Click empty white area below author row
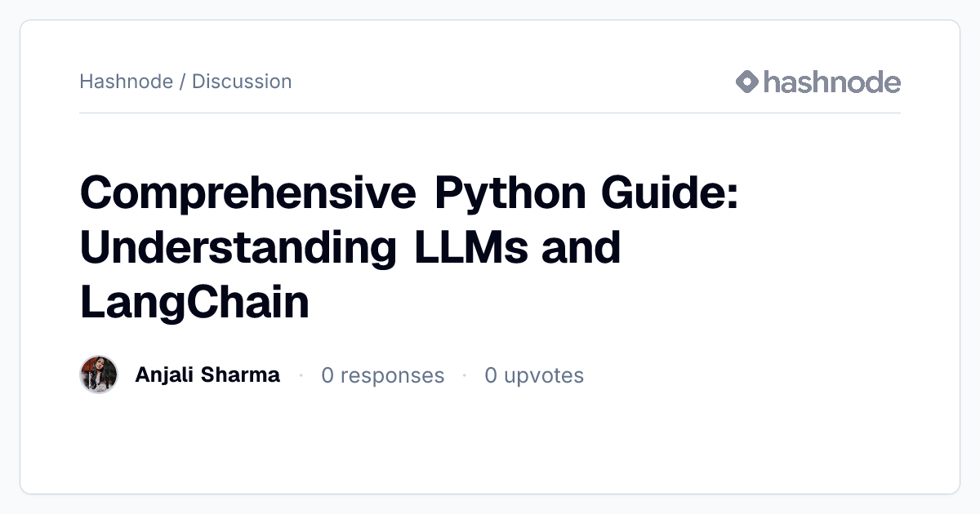Image resolution: width=980 pixels, height=514 pixels. pos(490,445)
